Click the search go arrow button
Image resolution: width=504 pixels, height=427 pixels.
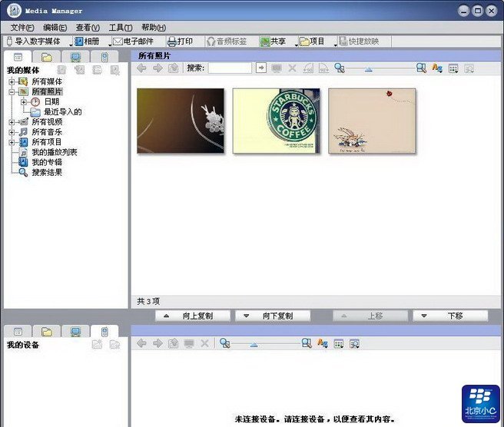261,68
